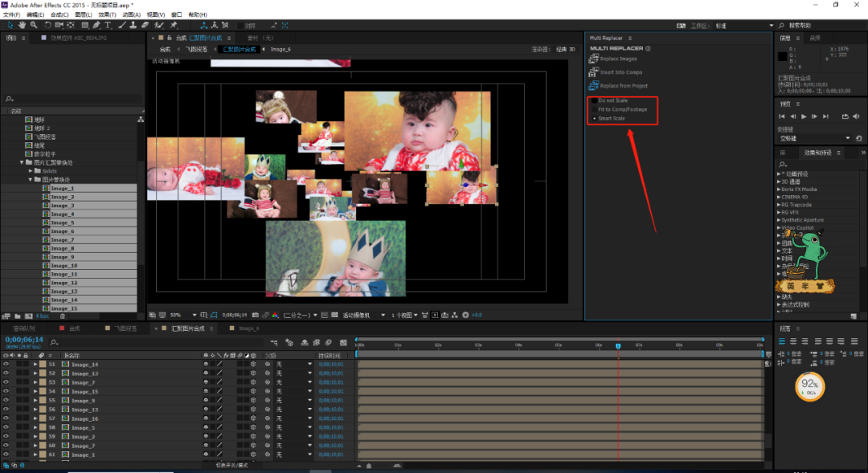Screen dimensions: 868x473
Task: Open the 50% magnification dropdown
Action: click(x=182, y=316)
